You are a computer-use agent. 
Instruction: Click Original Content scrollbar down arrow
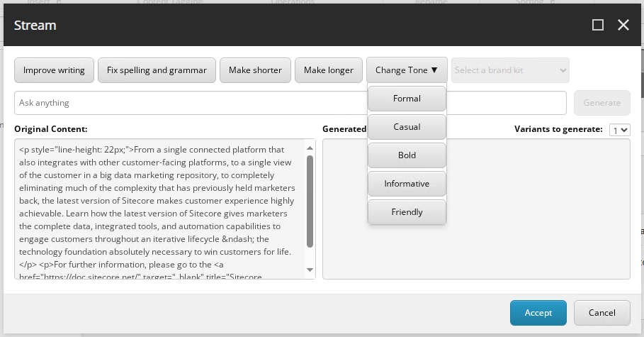coord(310,270)
